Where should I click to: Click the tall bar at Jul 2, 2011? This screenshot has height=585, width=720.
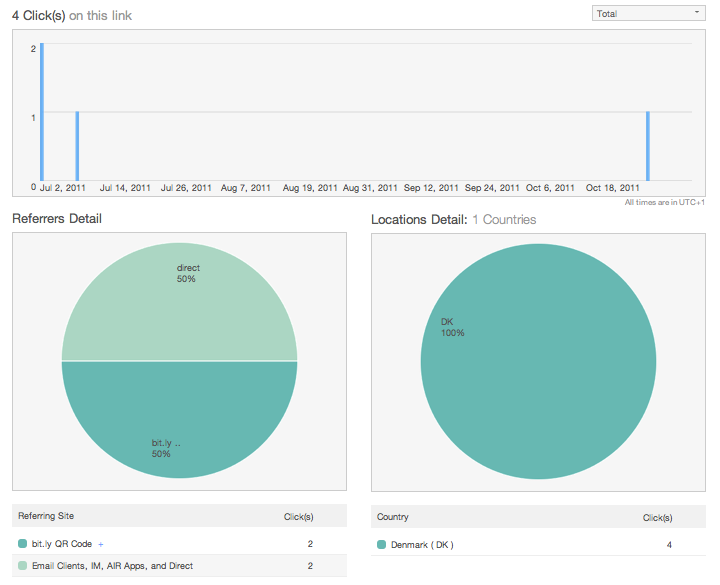42,112
